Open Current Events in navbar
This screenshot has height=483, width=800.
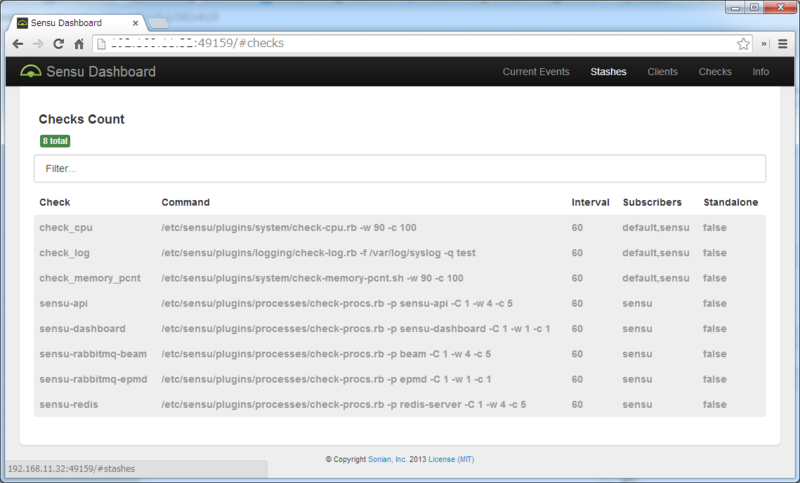point(536,72)
